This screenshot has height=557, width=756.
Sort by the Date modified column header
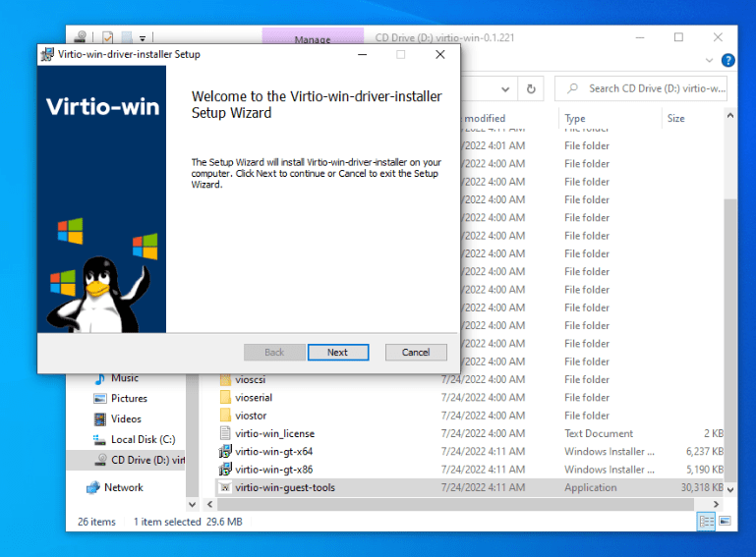(x=484, y=119)
